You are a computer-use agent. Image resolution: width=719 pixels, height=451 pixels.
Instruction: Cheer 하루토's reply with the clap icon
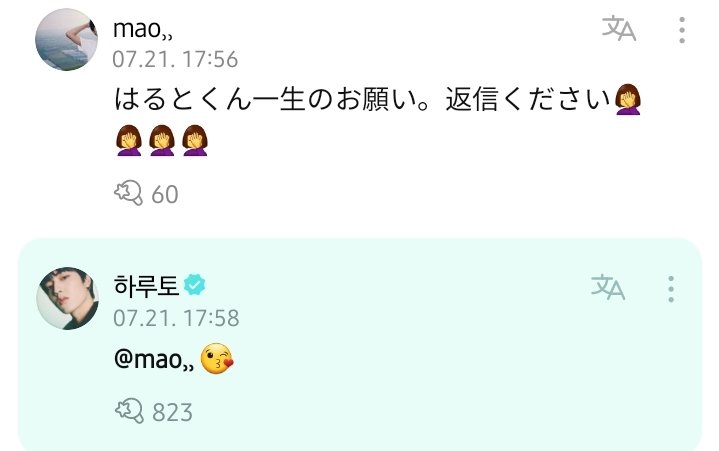[x=129, y=411]
